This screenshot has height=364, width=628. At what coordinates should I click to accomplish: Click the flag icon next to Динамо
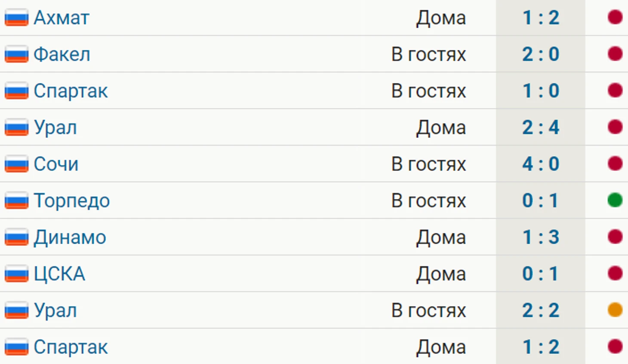[x=16, y=237]
